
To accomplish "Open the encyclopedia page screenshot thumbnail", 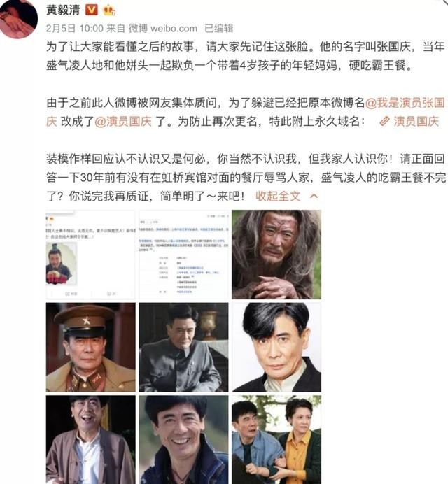I will pyautogui.click(x=184, y=255).
